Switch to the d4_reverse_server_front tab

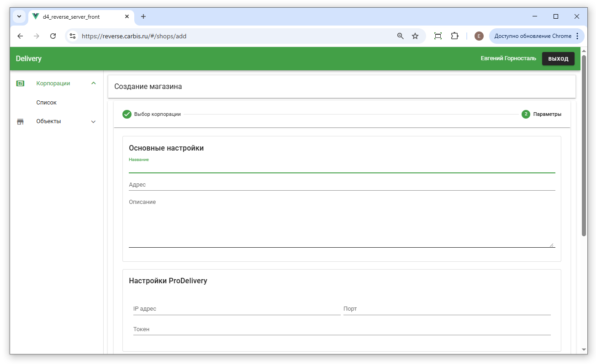[x=75, y=17]
